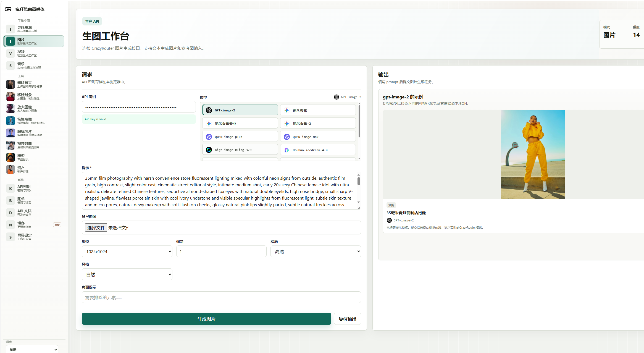Open the 灵感来源 sidebar item icon

pyautogui.click(x=10, y=29)
